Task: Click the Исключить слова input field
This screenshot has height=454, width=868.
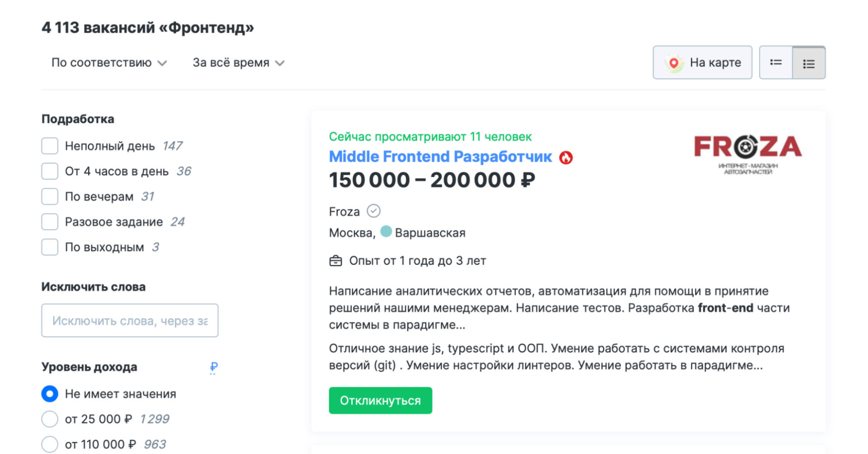Action: click(x=130, y=320)
